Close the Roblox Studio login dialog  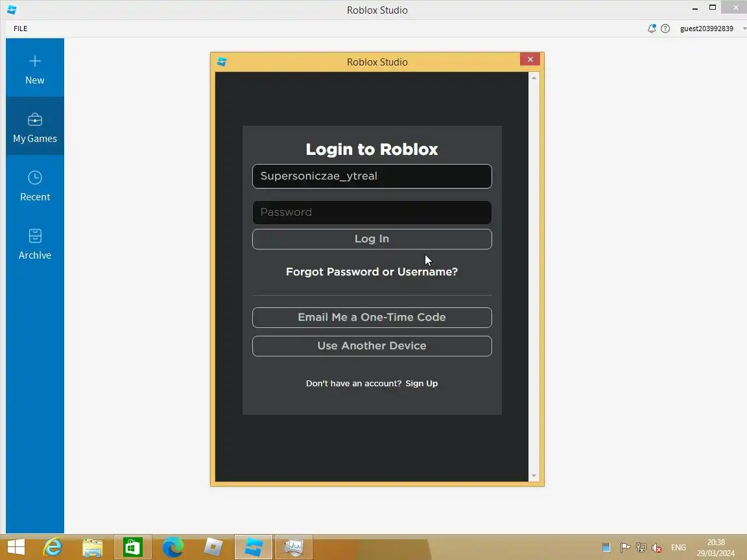[530, 59]
